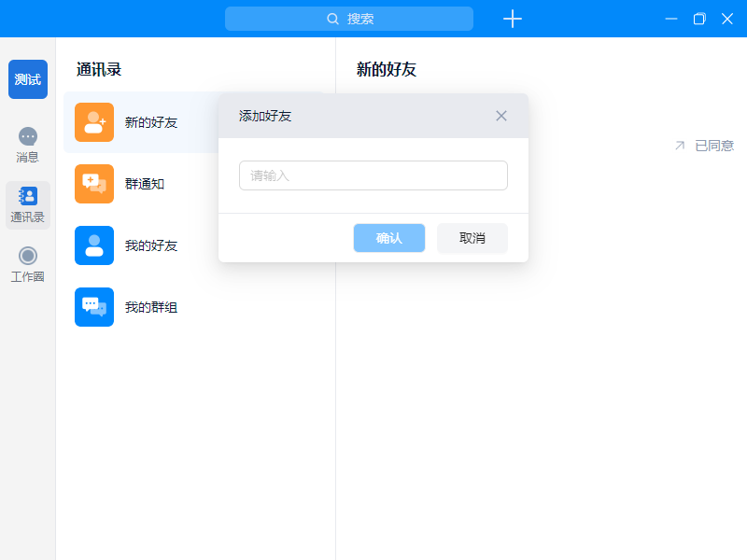This screenshot has width=747, height=560.
Task: Click the 已同意 status text
Action: [714, 146]
